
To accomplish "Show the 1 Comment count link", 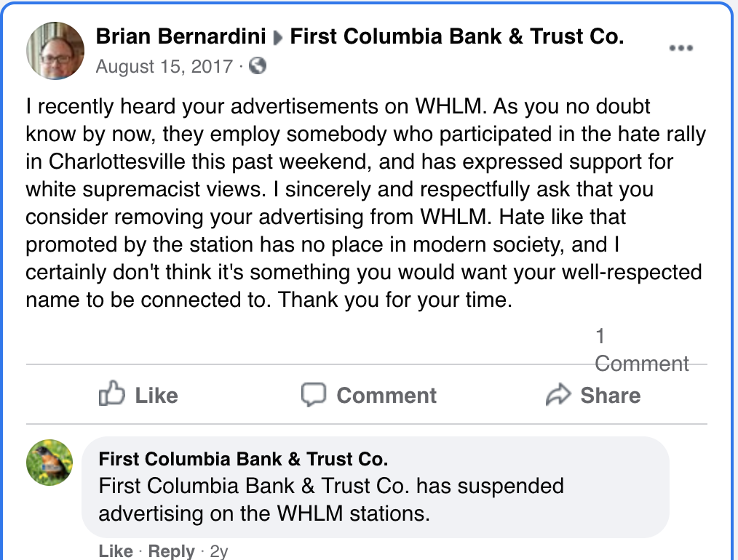I will (640, 351).
